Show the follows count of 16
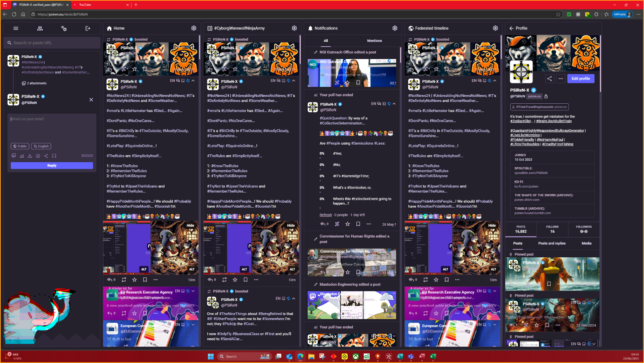Viewport: 644px width, 363px height. (552, 229)
